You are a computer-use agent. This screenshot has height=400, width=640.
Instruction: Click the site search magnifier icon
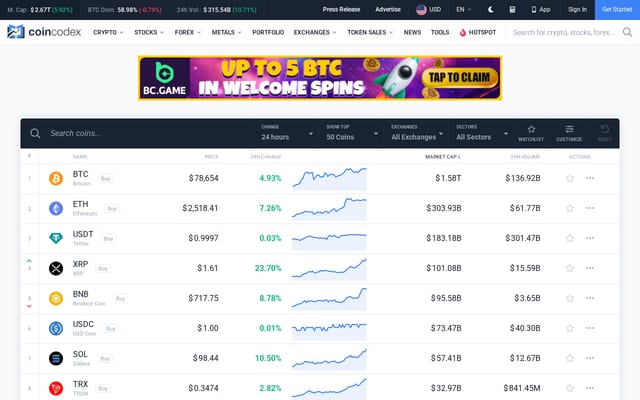point(627,32)
